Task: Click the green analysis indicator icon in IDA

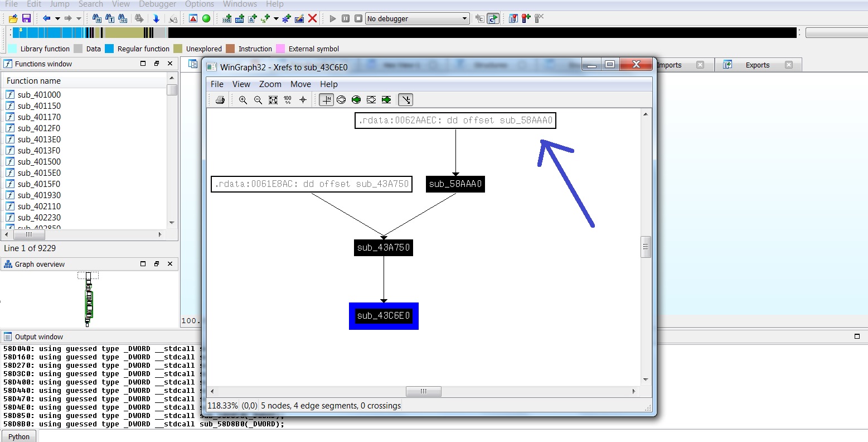Action: 206,18
